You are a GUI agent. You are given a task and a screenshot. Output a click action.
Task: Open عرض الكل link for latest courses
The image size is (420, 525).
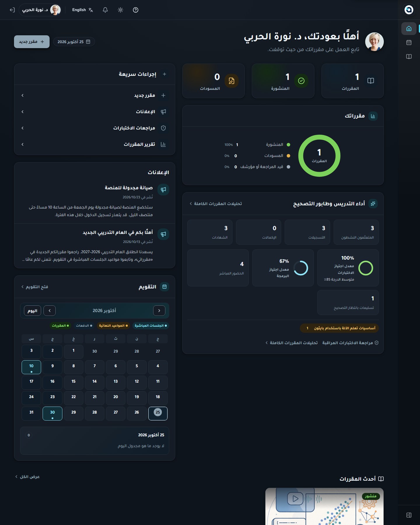pyautogui.click(x=27, y=477)
